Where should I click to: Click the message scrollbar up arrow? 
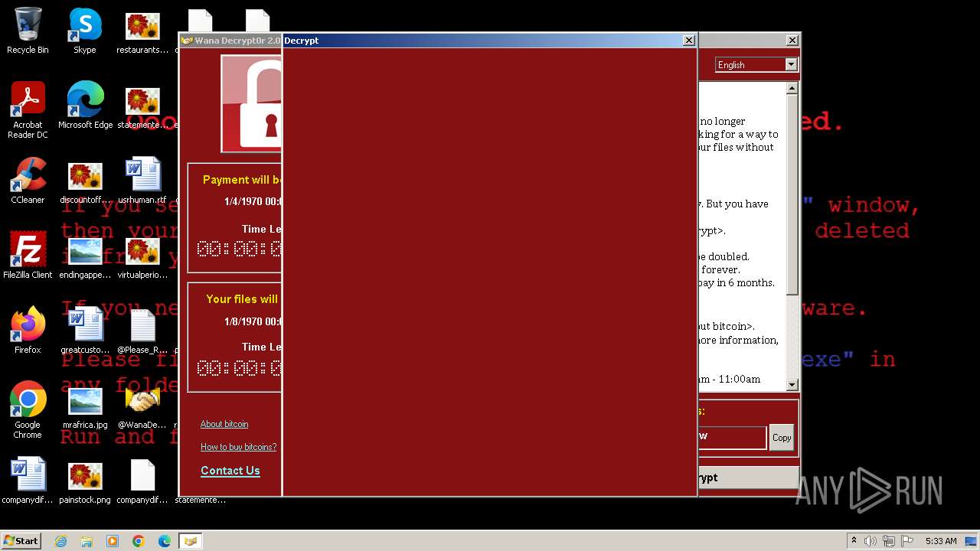pos(792,89)
